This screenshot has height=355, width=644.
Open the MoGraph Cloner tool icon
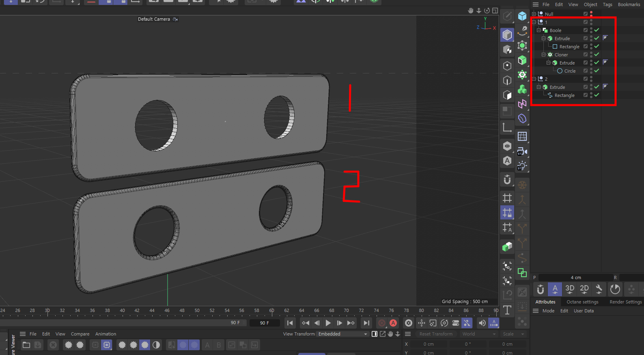pyautogui.click(x=522, y=75)
